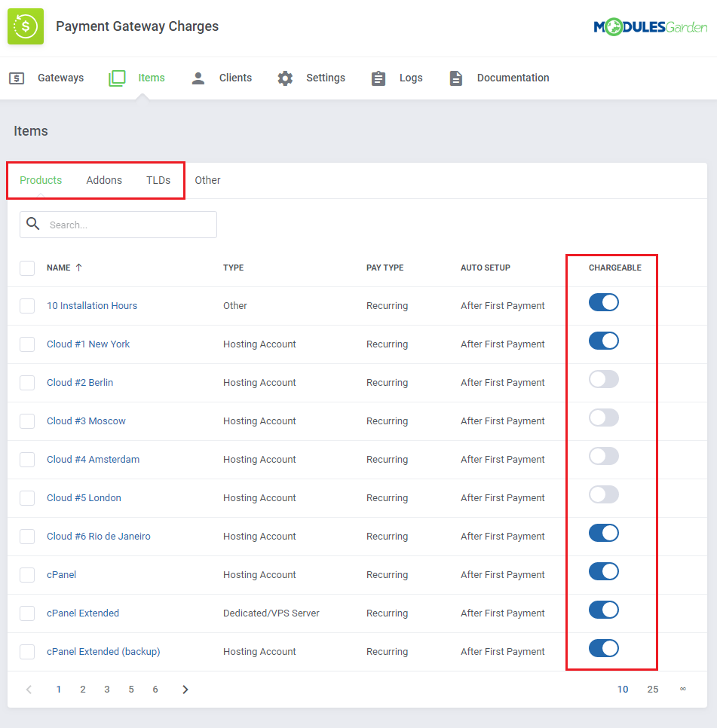
Task: Enable chargeable for Cloud #5 London
Action: (604, 494)
